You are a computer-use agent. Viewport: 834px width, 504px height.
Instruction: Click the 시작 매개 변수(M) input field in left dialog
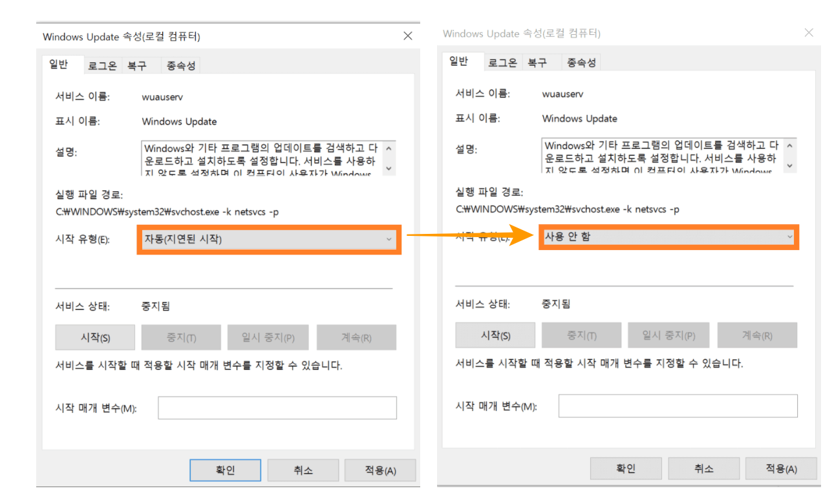(x=277, y=407)
